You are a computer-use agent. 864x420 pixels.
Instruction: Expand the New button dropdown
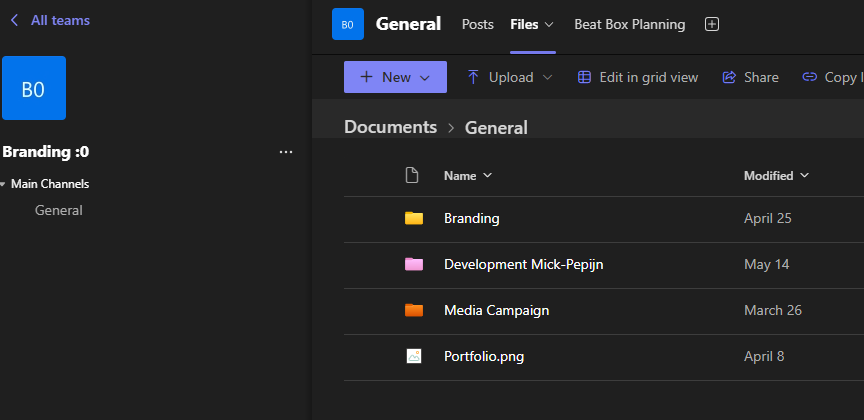(425, 77)
